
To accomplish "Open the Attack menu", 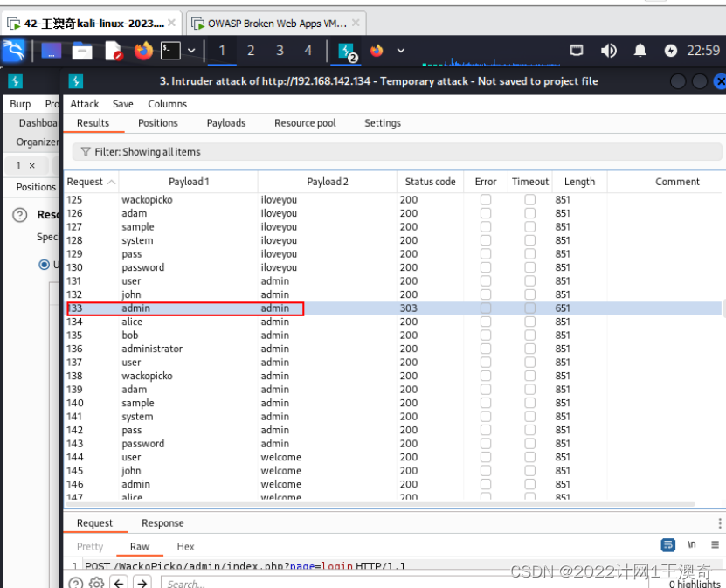I will pyautogui.click(x=84, y=104).
